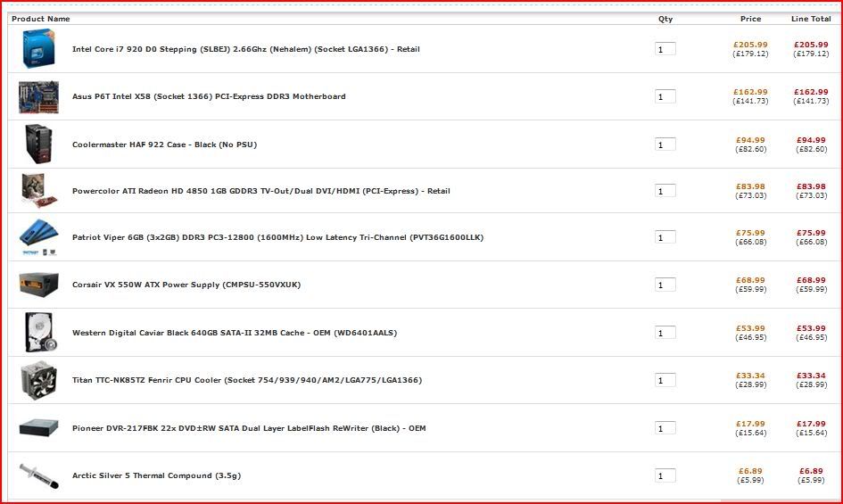Open the Patriot Viper memory thumbnail
The image size is (843, 504).
point(38,236)
